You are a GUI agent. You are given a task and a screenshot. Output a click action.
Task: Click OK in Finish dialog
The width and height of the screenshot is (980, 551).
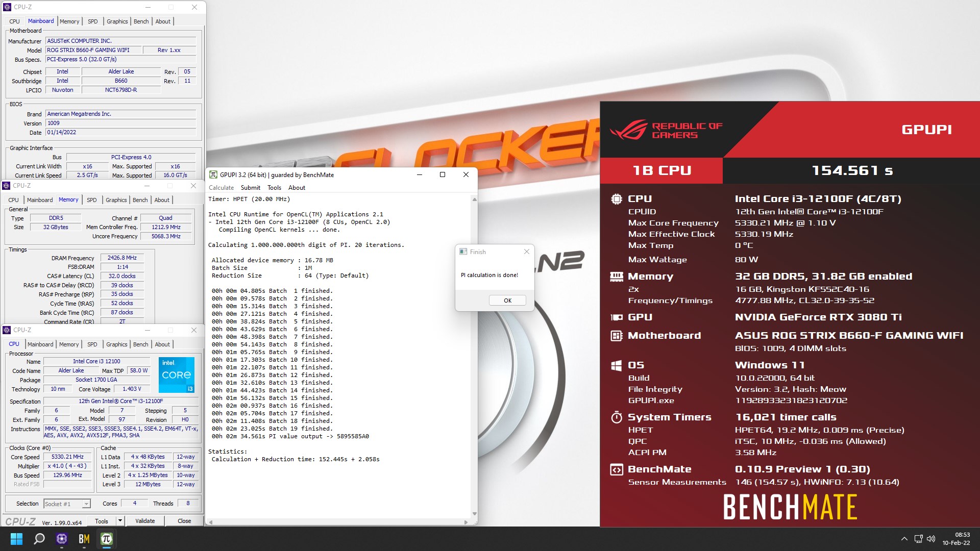[x=507, y=300]
